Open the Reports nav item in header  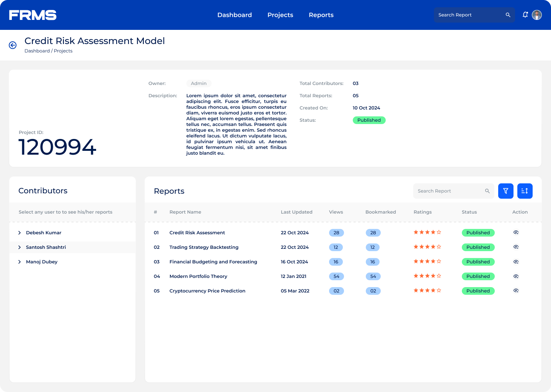tap(321, 15)
